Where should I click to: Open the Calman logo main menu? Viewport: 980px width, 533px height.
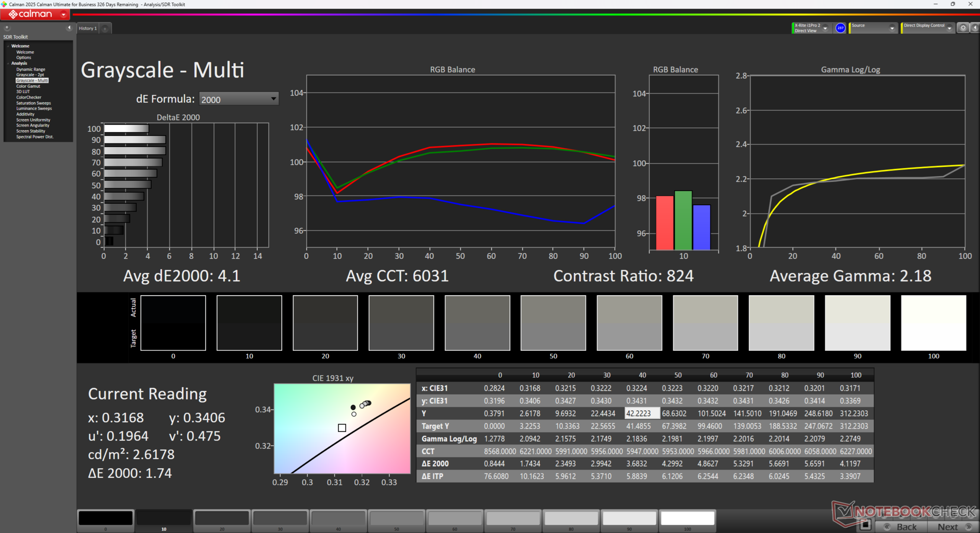coord(36,14)
